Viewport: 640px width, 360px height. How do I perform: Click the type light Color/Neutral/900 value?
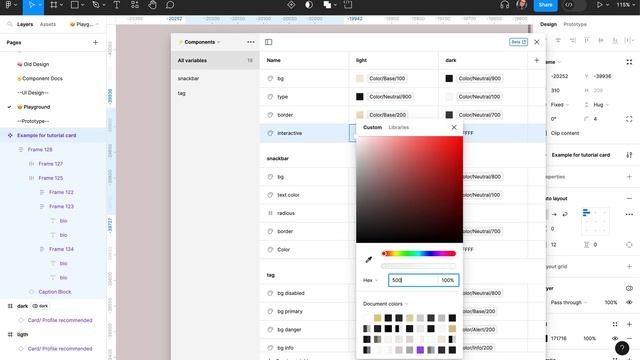390,97
